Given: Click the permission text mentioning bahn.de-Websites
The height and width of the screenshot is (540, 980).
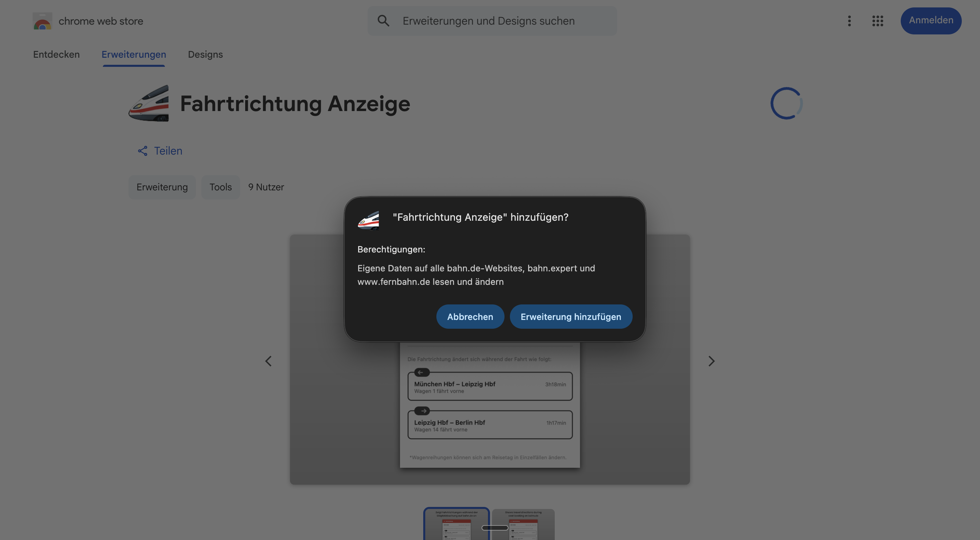Looking at the screenshot, I should (x=476, y=275).
